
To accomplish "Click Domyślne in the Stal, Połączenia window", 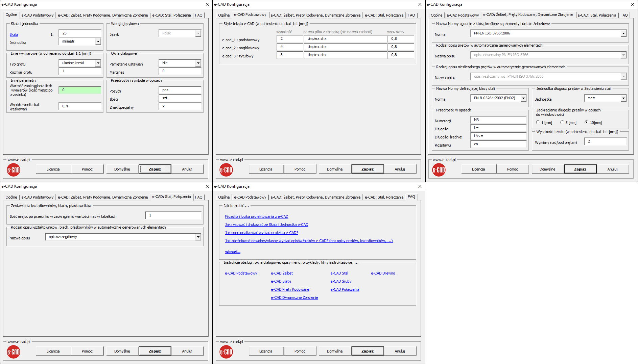I will 122,351.
